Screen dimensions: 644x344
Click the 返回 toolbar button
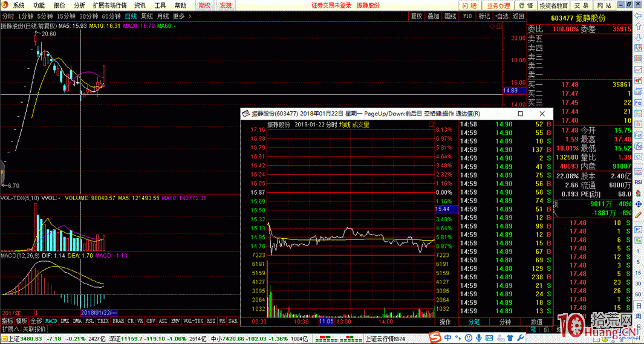tap(518, 16)
